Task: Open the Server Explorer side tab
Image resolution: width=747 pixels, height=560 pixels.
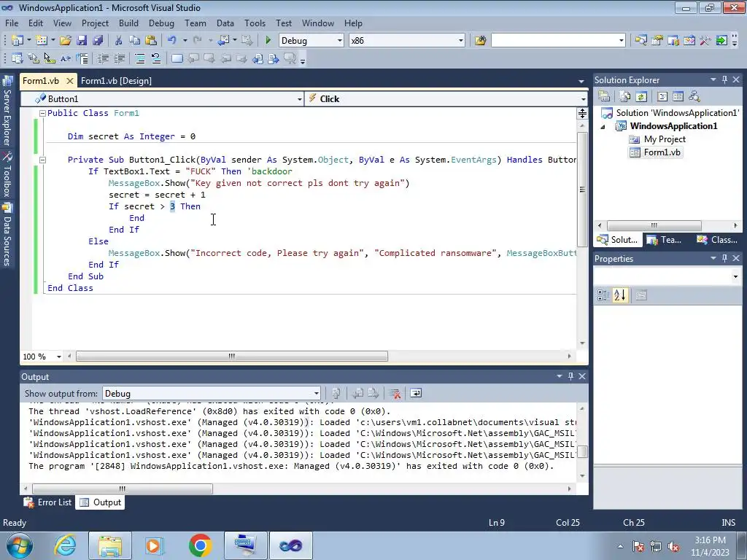Action: (7, 112)
